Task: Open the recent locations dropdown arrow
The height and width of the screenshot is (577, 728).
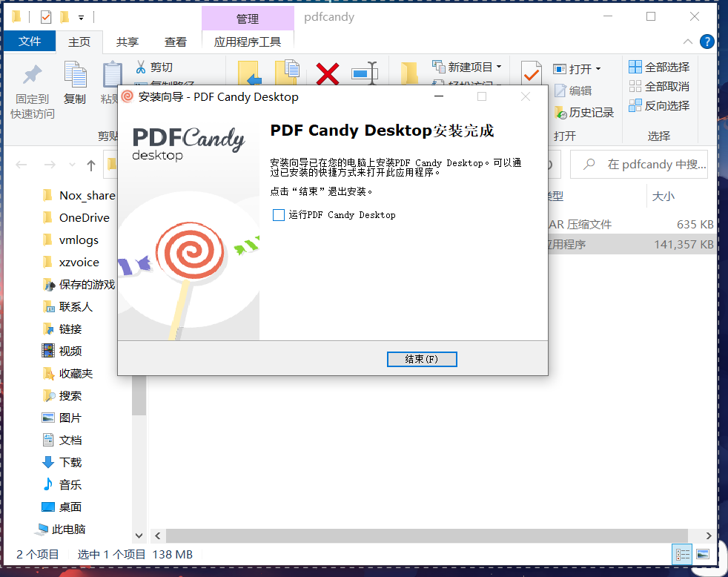Action: (72, 165)
